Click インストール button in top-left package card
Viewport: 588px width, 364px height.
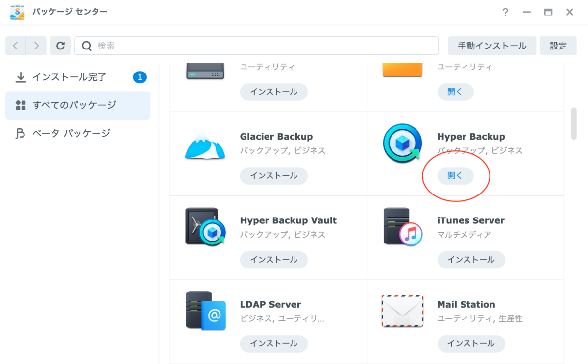pyautogui.click(x=273, y=92)
